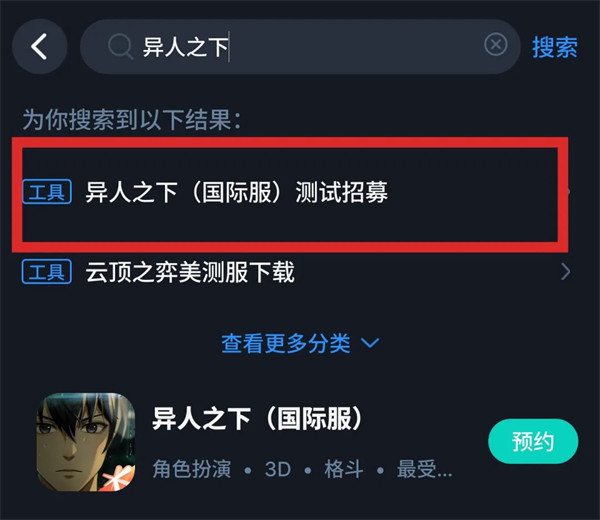
Task: Tap the green 预约 button
Action: coord(533,441)
